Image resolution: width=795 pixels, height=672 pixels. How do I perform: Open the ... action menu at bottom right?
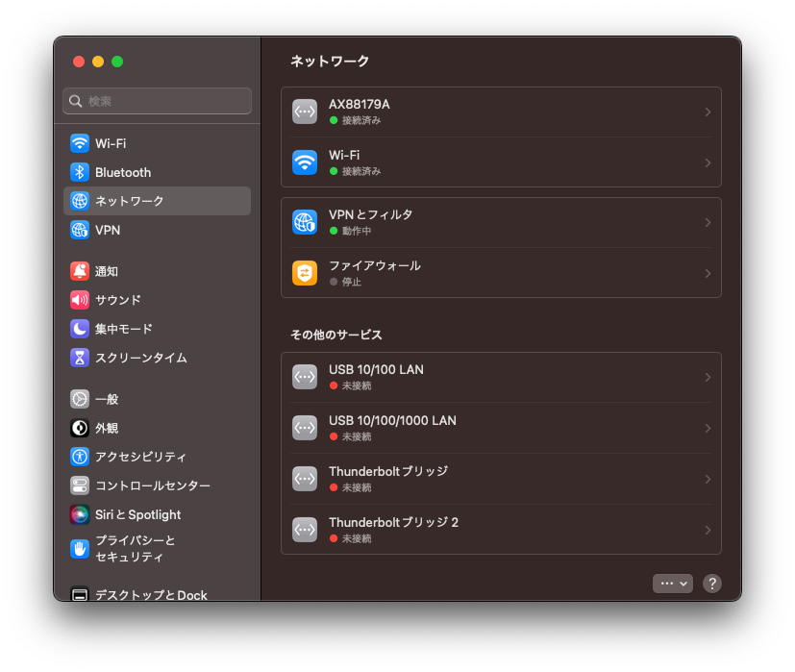click(672, 583)
